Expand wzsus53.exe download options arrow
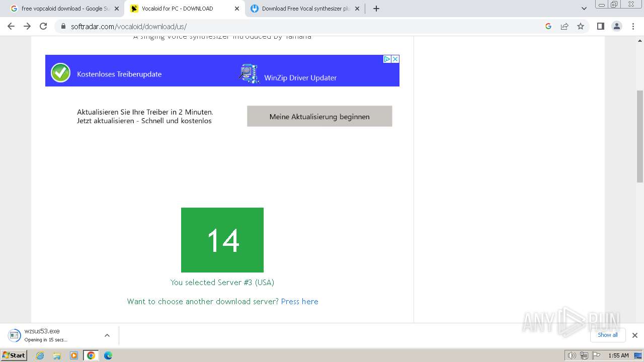644x362 pixels. click(107, 335)
